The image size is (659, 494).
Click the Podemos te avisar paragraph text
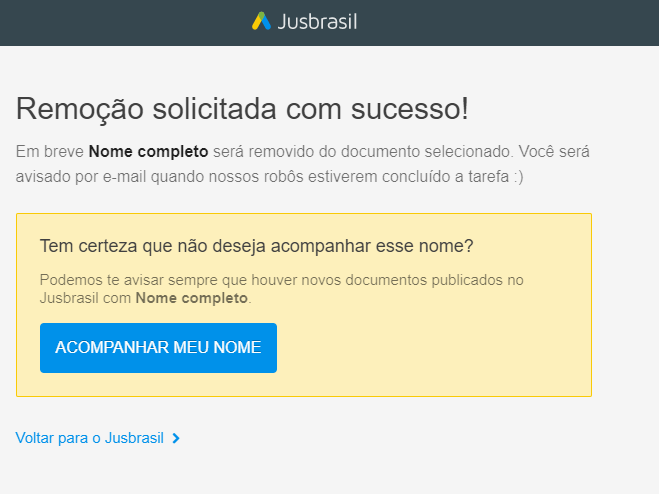coord(282,289)
